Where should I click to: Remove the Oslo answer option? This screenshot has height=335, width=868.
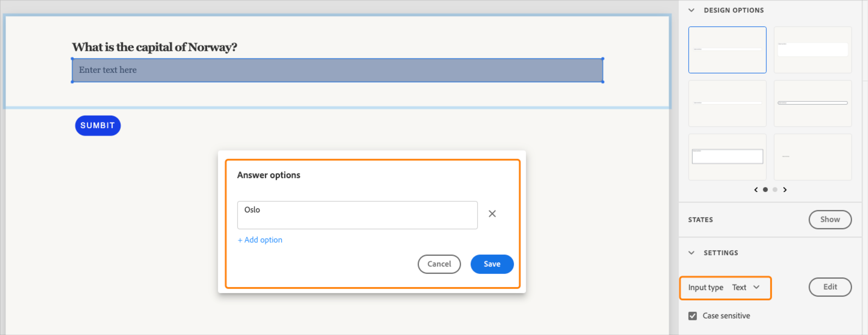(492, 213)
